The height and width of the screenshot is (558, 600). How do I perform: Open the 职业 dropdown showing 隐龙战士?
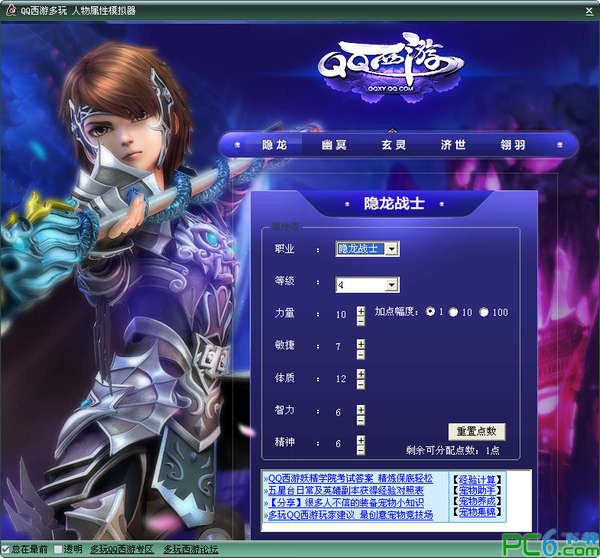coord(368,249)
